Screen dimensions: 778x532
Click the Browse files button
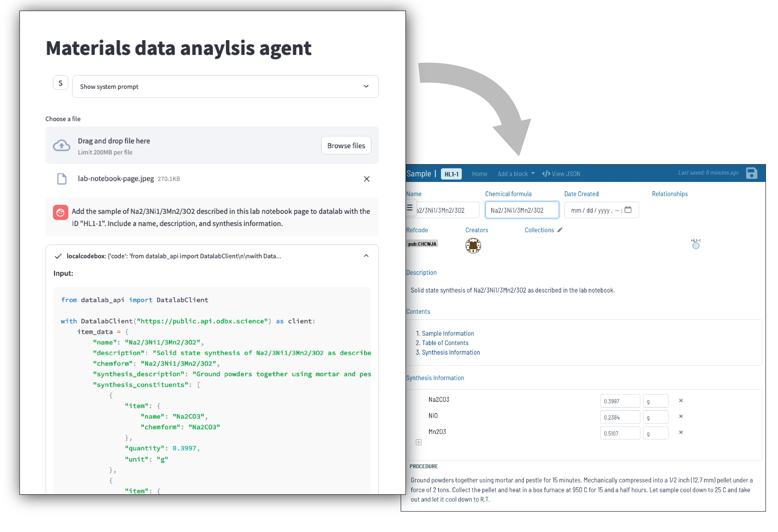[x=346, y=146]
